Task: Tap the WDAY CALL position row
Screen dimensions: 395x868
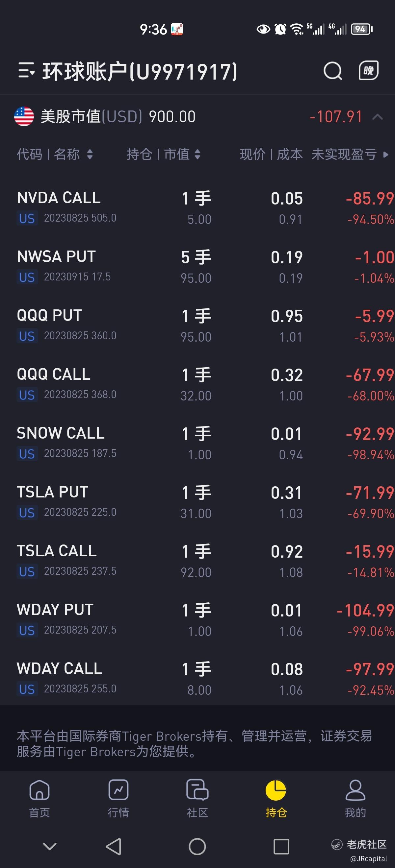Action: (x=197, y=679)
